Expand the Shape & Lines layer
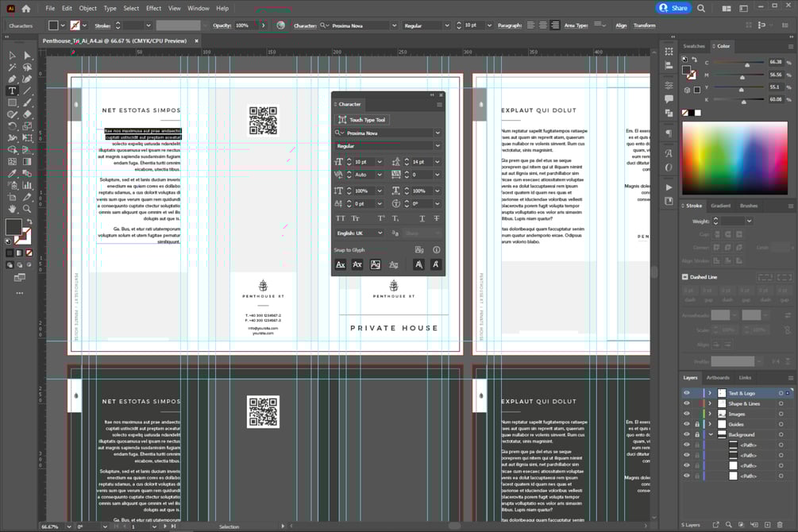 pyautogui.click(x=710, y=403)
